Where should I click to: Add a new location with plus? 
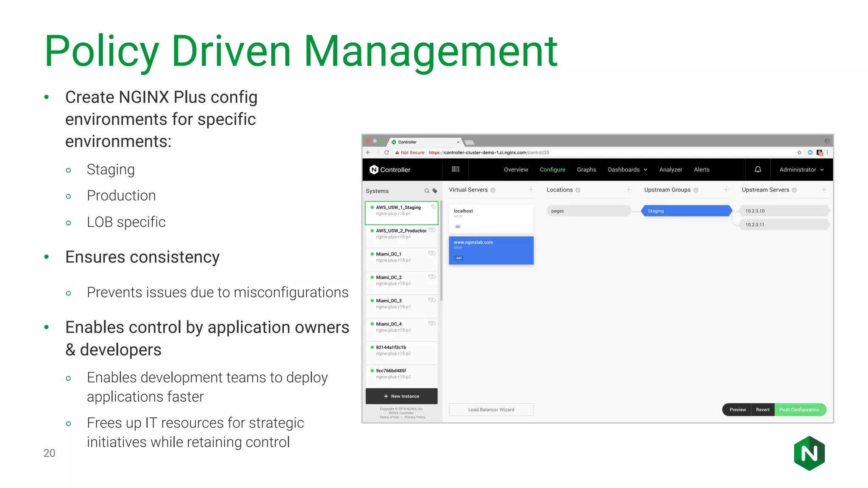[629, 190]
